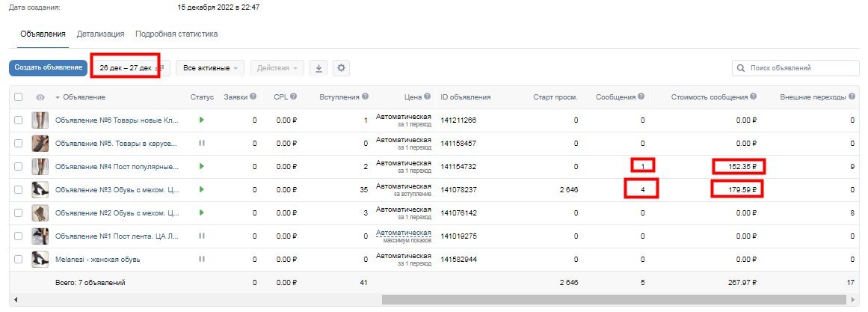
Task: Open the Подробная статистика tab
Action: (176, 34)
